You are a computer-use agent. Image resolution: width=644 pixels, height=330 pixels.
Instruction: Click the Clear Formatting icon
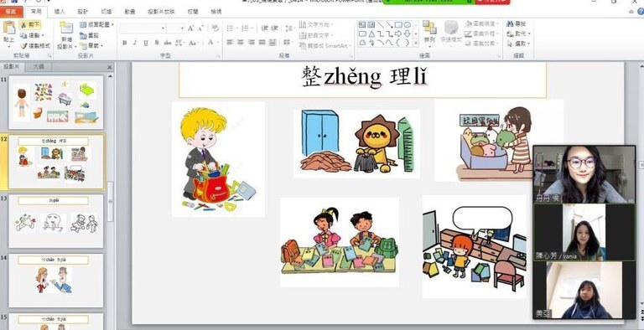pyautogui.click(x=215, y=28)
